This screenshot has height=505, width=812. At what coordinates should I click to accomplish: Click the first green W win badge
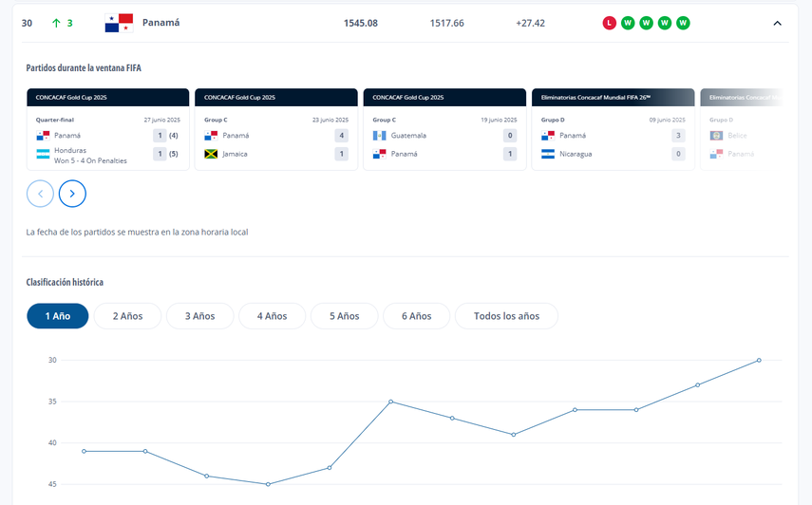[x=628, y=23]
